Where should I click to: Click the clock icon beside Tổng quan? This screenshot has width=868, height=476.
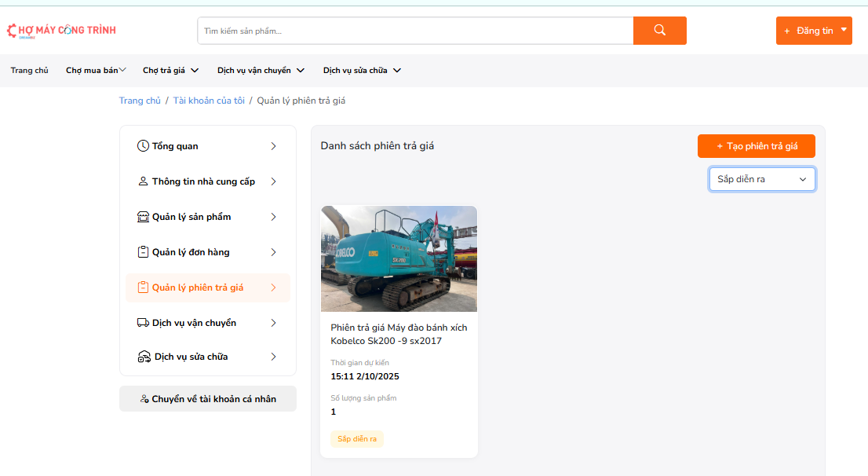(x=143, y=146)
